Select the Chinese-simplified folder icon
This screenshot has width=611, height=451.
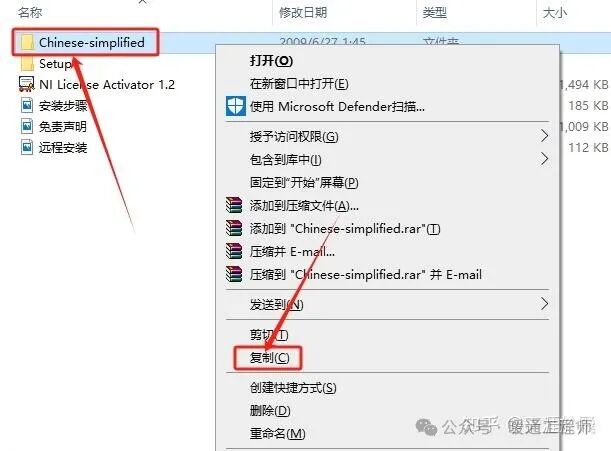[27, 42]
